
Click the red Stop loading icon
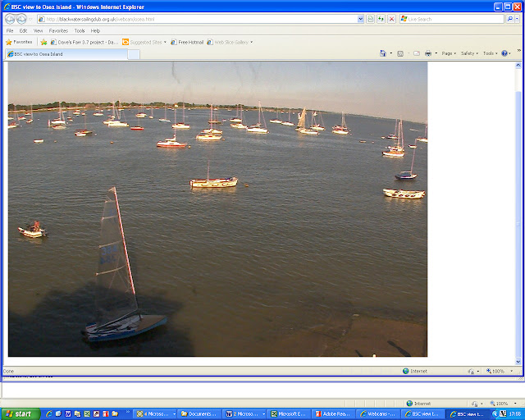tap(391, 19)
